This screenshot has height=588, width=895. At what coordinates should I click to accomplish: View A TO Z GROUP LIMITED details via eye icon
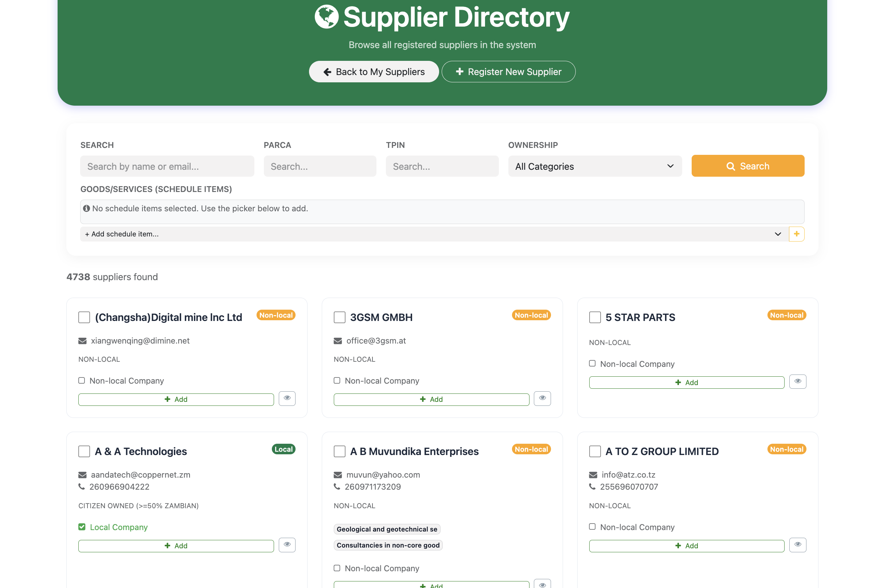pyautogui.click(x=798, y=545)
